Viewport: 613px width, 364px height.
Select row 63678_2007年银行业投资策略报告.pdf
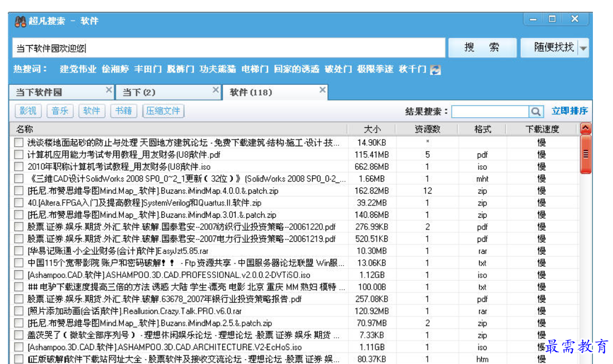tap(295, 299)
